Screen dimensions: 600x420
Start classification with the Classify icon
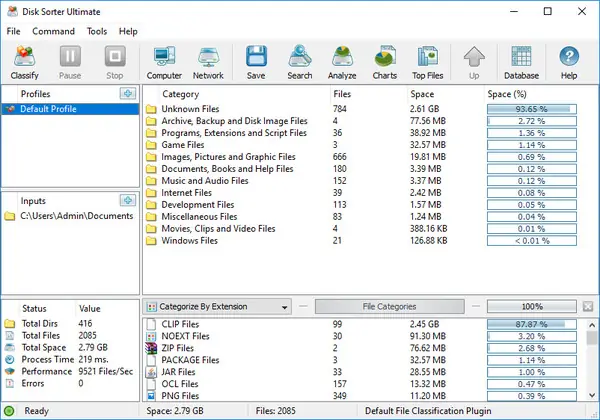click(24, 63)
